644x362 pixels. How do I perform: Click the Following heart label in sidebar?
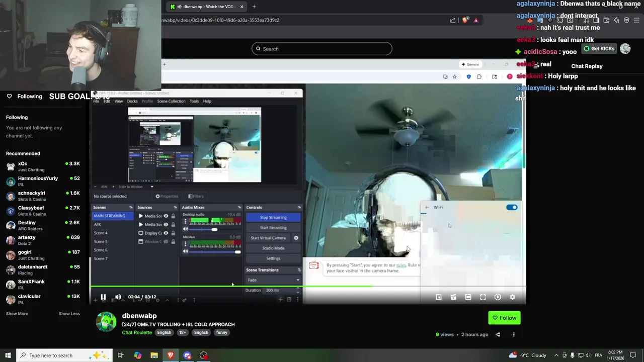24,97
